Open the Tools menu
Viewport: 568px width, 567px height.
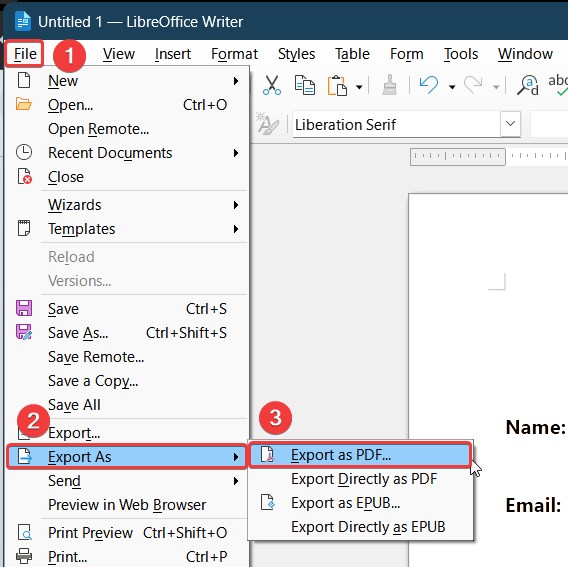[461, 54]
